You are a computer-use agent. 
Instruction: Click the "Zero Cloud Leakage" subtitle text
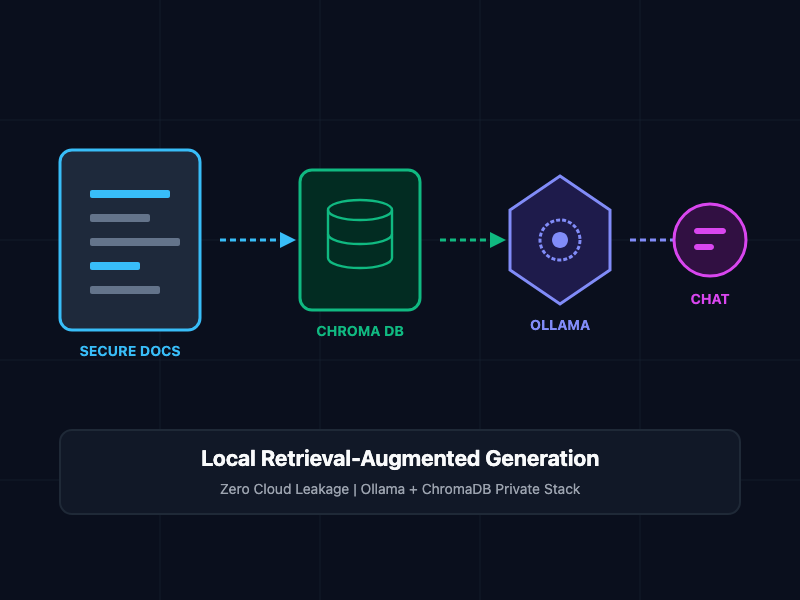pyautogui.click(x=284, y=489)
